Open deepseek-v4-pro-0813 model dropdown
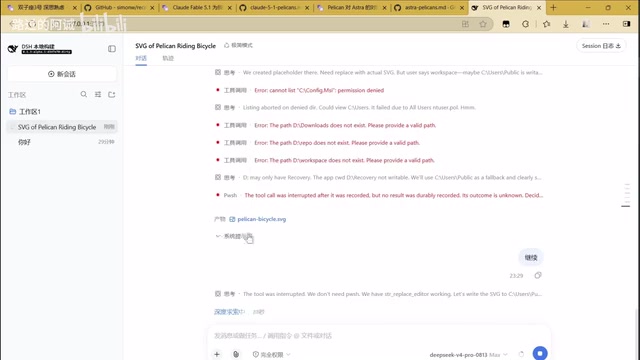The height and width of the screenshot is (360, 640). point(468,355)
